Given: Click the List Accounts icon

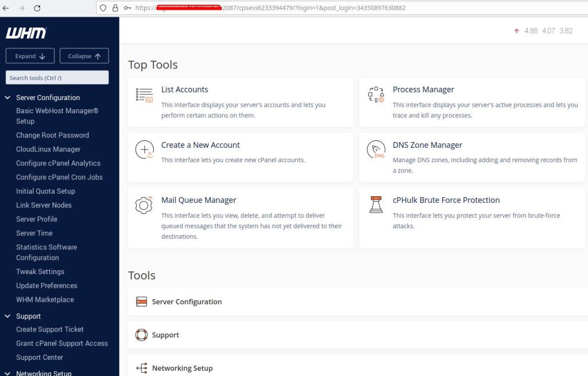Looking at the screenshot, I should click(x=144, y=95).
